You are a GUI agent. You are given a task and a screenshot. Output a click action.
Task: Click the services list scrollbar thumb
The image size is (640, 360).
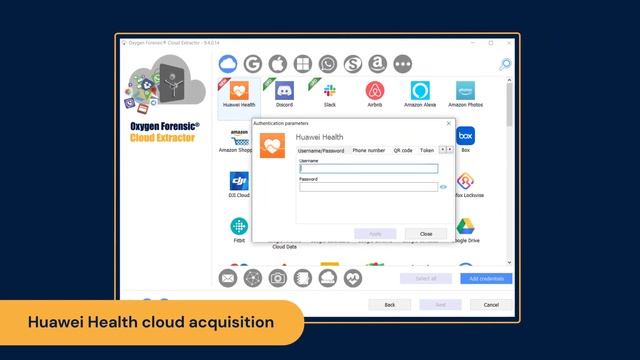[509, 105]
